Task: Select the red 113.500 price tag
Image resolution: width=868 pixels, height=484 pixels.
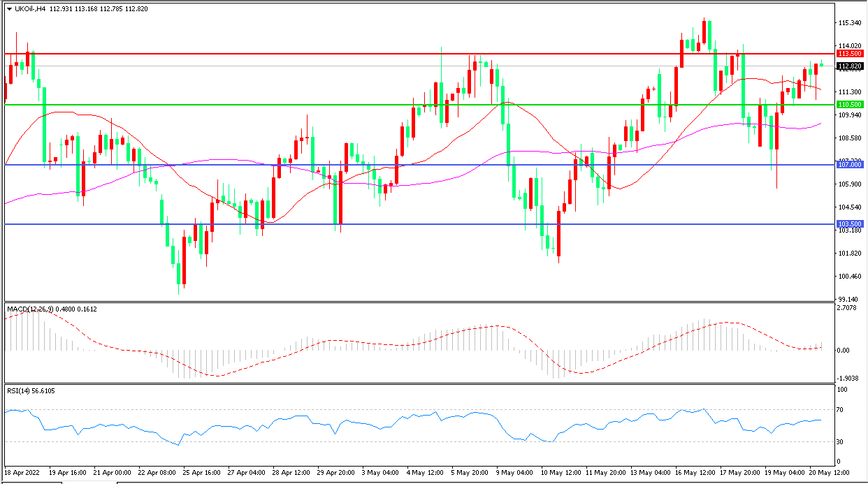Action: (850, 54)
